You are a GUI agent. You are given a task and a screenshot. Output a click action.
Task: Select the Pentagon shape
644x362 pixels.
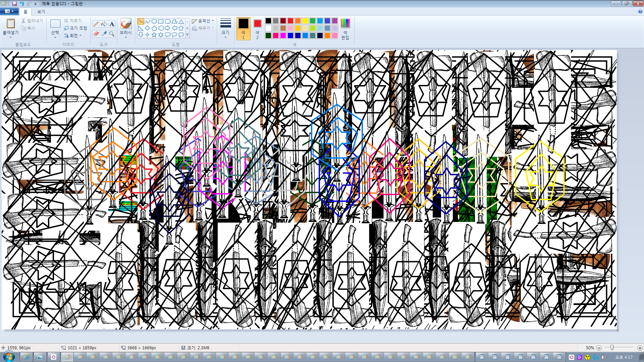click(x=154, y=28)
